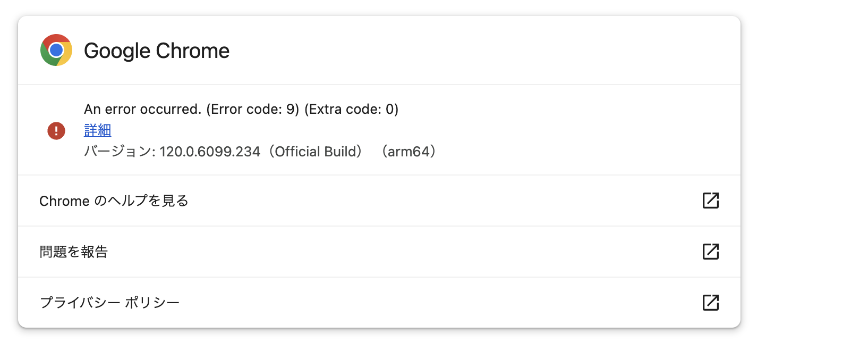This screenshot has height=350, width=868.
Task: Open the Chrome のヘルプを見る row
Action: [x=114, y=201]
